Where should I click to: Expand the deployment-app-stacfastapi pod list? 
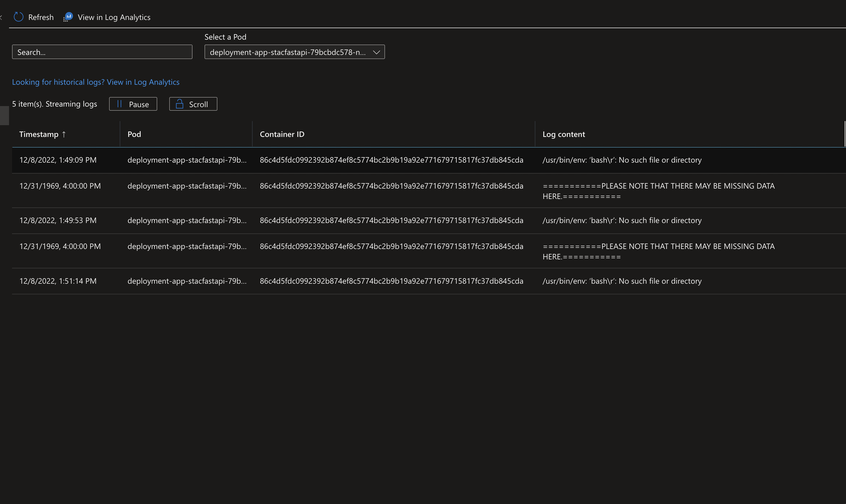[x=294, y=52]
